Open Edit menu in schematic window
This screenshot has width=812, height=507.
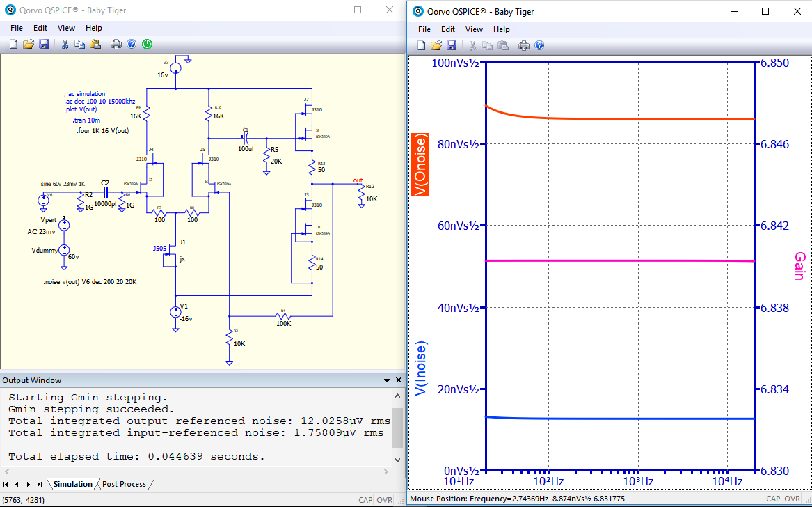click(40, 28)
